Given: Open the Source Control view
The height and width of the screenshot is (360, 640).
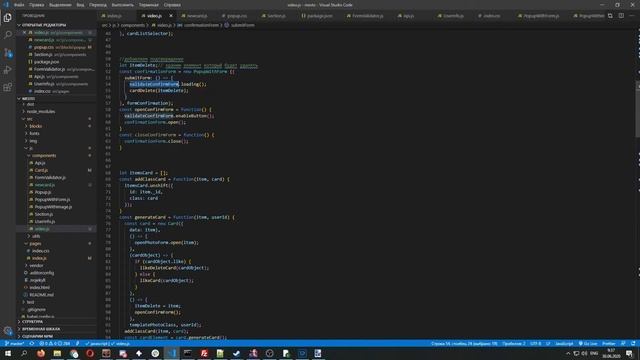Looking at the screenshot, I should click(8, 53).
